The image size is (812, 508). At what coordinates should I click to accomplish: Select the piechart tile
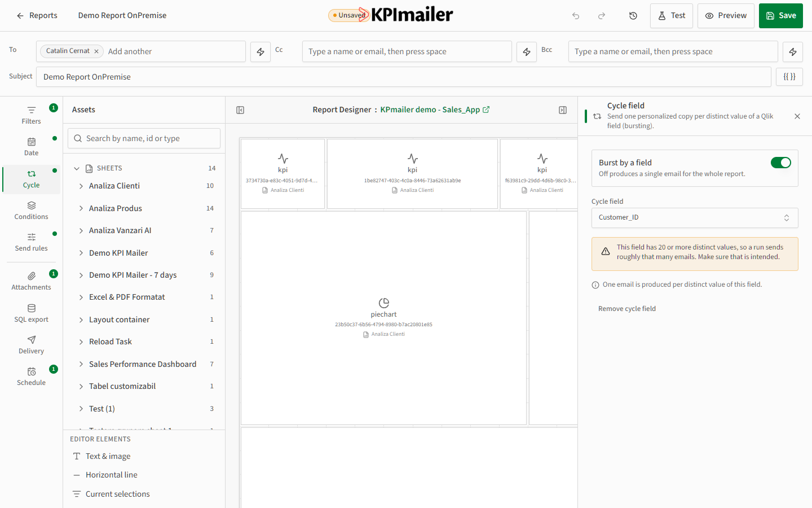pyautogui.click(x=383, y=318)
